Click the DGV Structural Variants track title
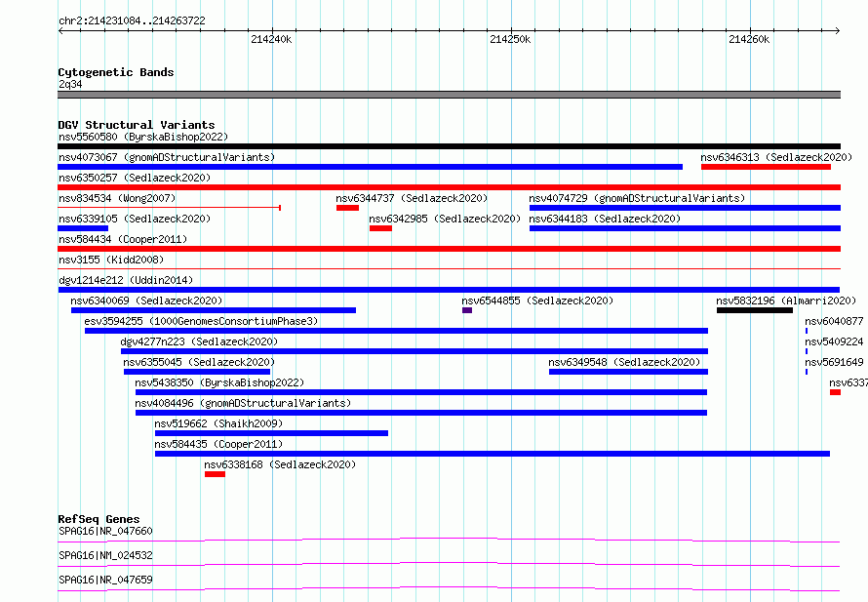Screen dimensions: 868x602 click(x=137, y=125)
